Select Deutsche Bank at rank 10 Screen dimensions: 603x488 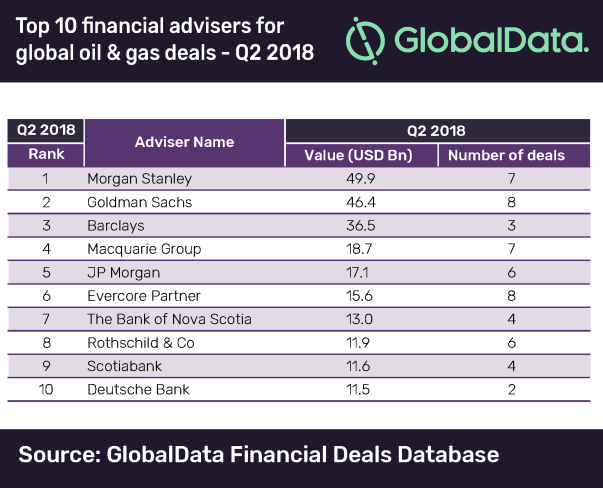[138, 390]
